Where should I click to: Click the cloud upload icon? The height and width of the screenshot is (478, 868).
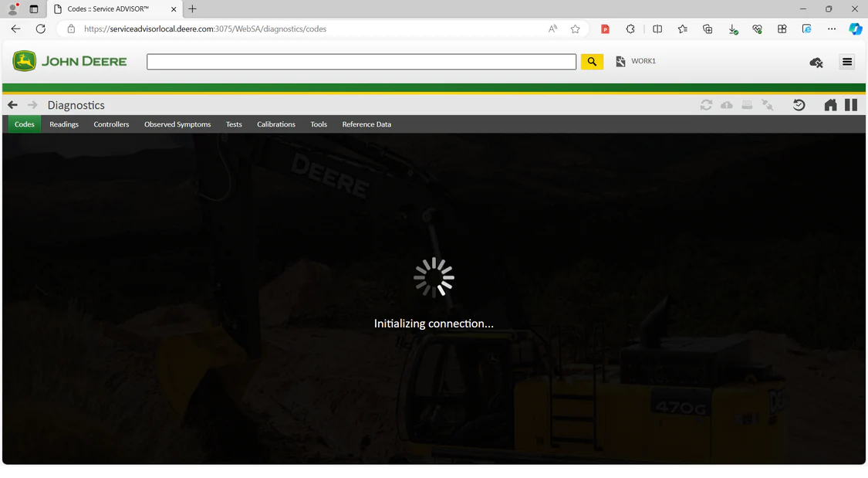click(x=727, y=105)
